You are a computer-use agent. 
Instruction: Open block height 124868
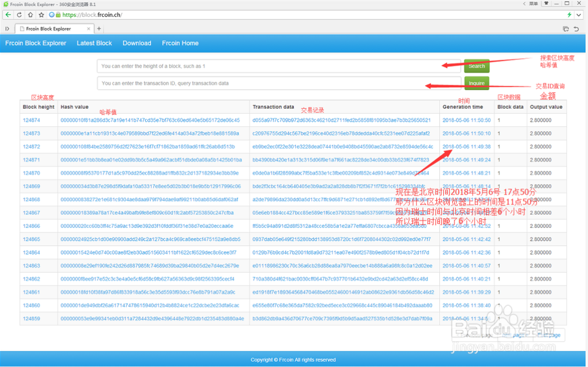31,199
